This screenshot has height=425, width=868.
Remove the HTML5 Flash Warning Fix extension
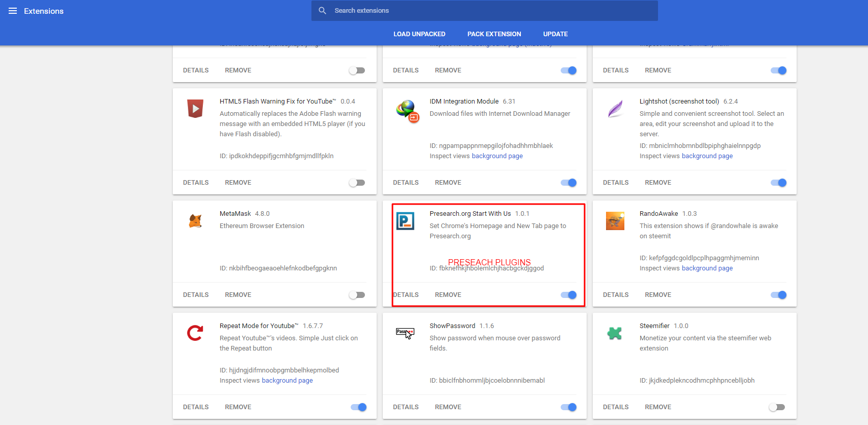238,183
